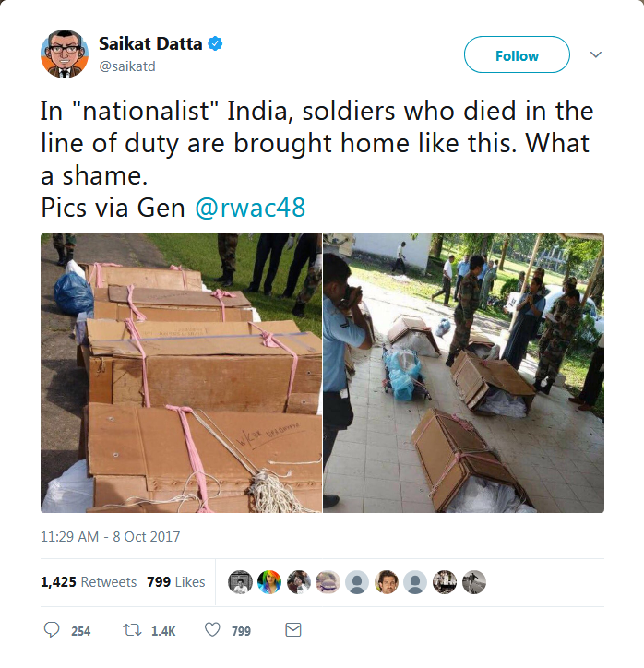
Task: View the 799 Likes list
Action: click(176, 582)
